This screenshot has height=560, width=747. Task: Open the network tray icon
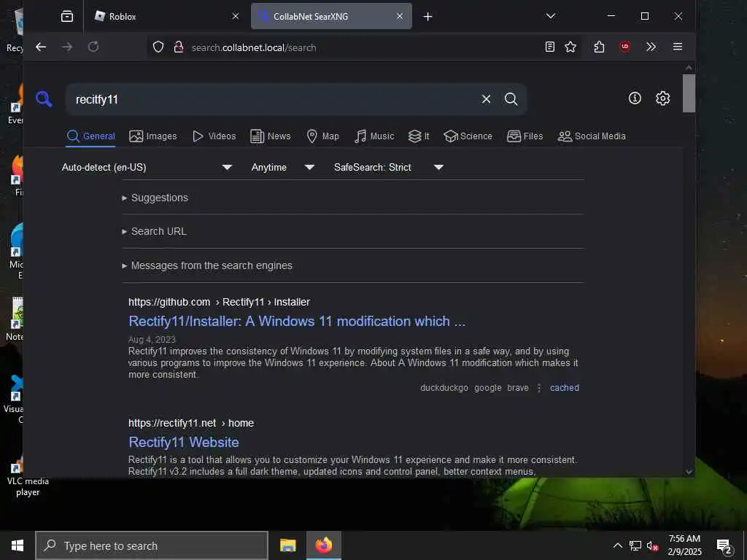click(635, 545)
